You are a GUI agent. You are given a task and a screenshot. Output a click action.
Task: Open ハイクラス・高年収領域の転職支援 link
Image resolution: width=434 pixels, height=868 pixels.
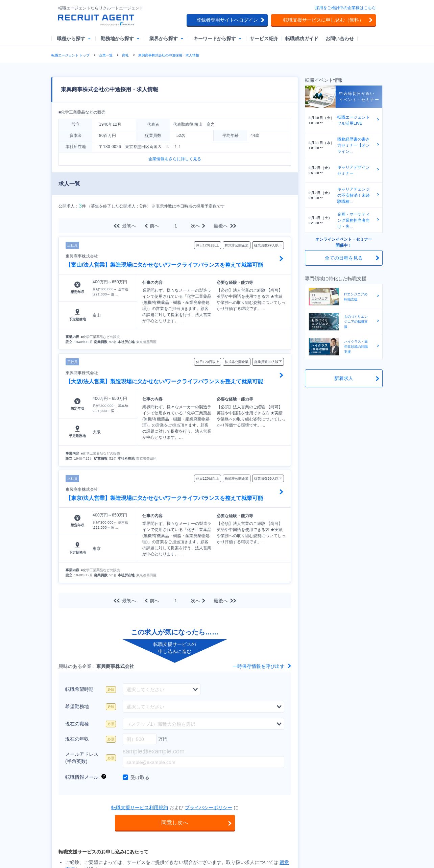click(356, 346)
